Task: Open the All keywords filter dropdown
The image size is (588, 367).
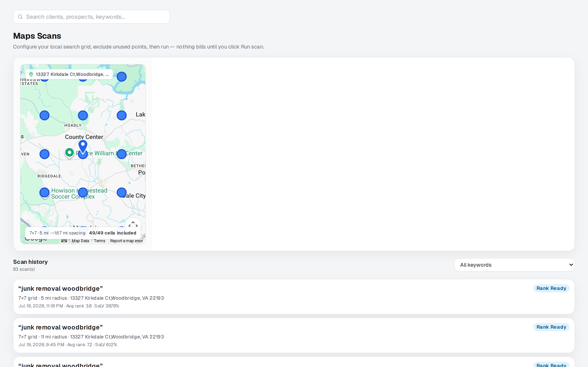Action: (x=514, y=265)
